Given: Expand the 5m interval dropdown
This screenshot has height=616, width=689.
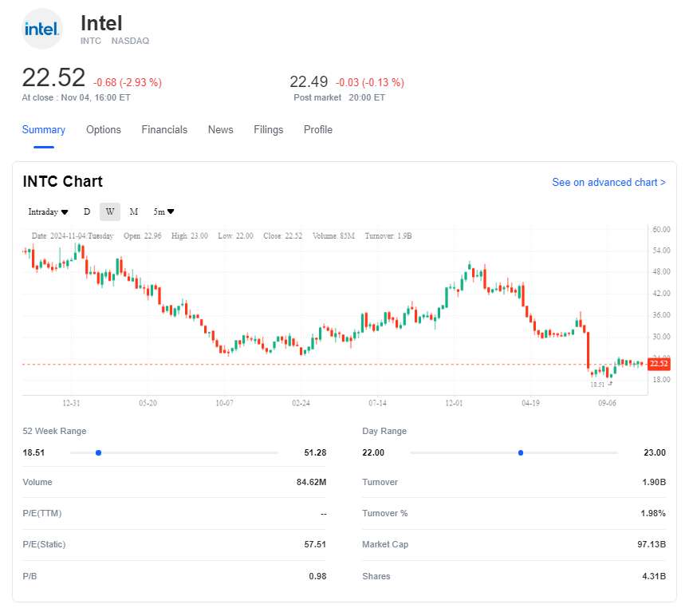Looking at the screenshot, I should (163, 211).
